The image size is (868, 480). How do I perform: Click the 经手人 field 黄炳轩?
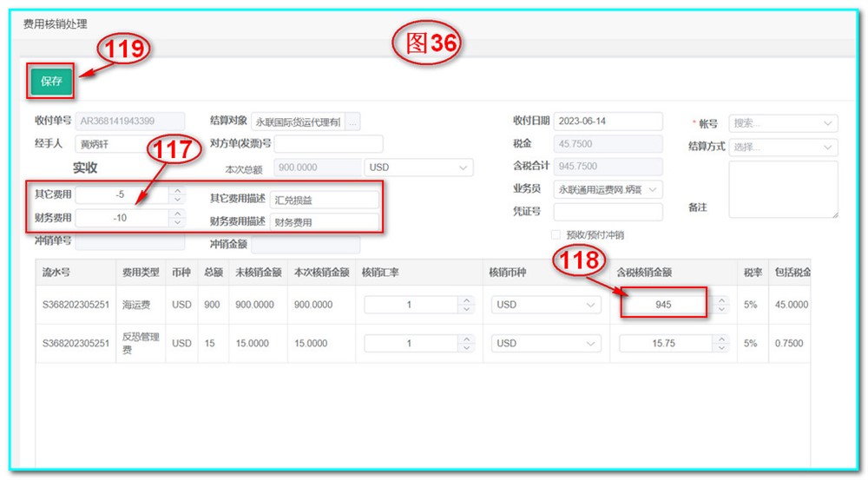[x=129, y=144]
